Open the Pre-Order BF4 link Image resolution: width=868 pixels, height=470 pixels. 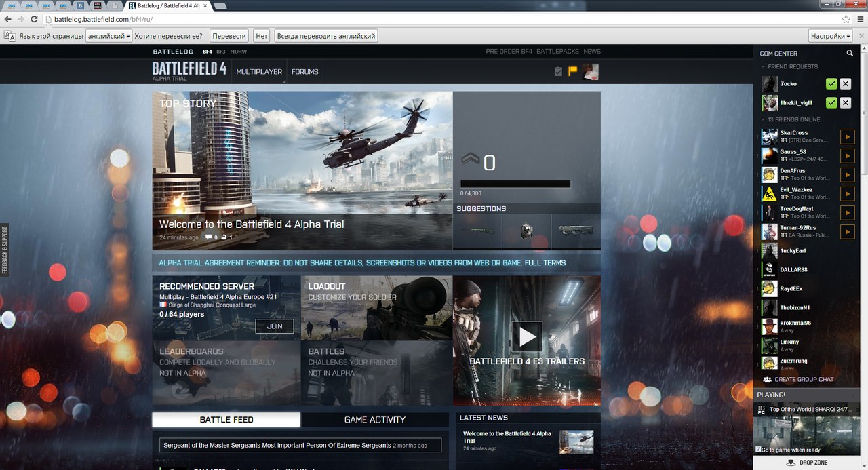[x=509, y=52]
